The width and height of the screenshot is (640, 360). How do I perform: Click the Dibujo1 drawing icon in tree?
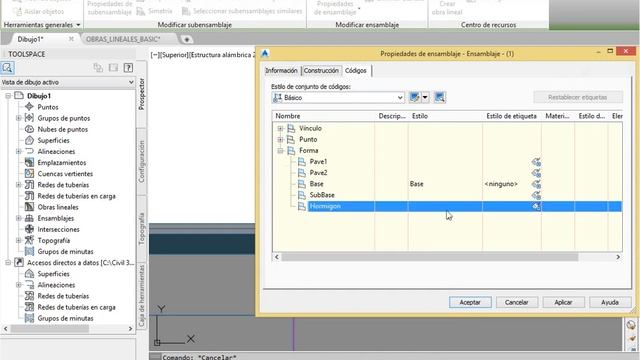[19, 96]
